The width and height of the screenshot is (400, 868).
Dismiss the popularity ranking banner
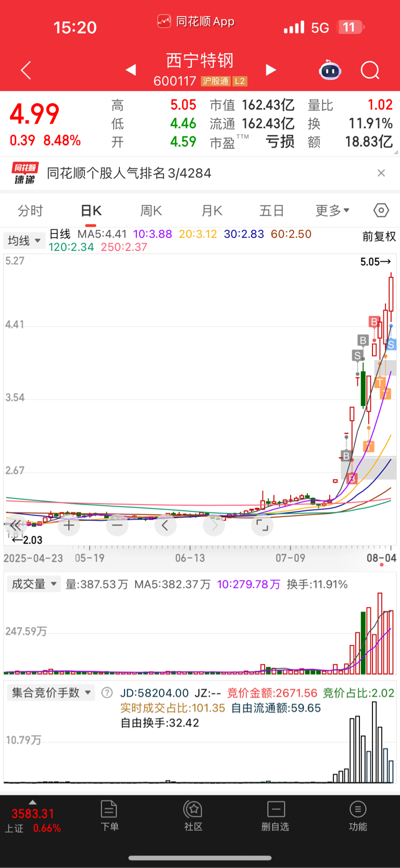coord(381,173)
